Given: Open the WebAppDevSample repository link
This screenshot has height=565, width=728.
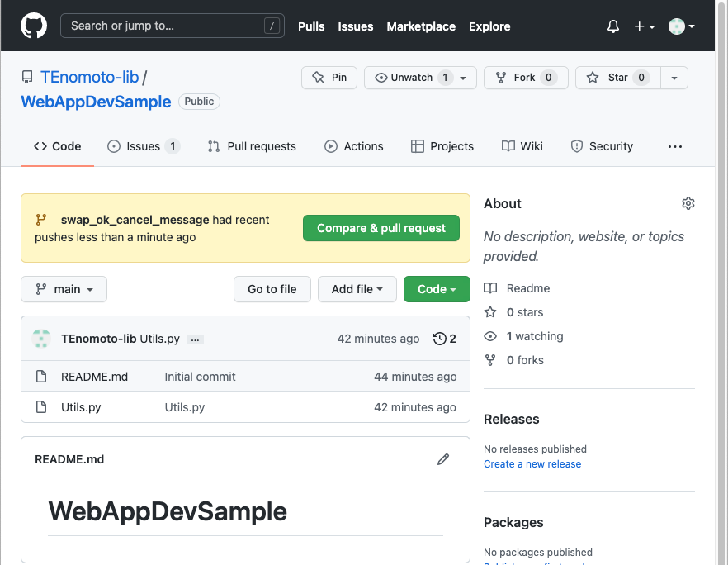Looking at the screenshot, I should (96, 102).
